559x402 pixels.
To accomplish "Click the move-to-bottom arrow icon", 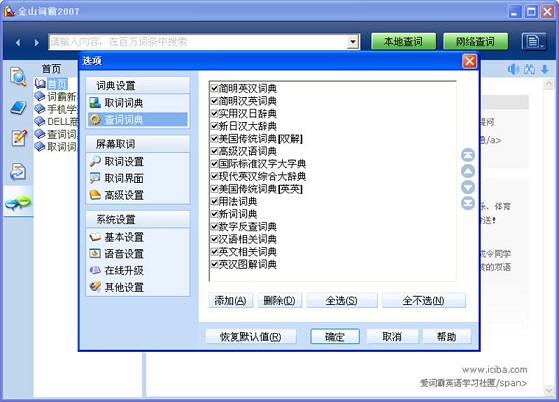I will (468, 203).
